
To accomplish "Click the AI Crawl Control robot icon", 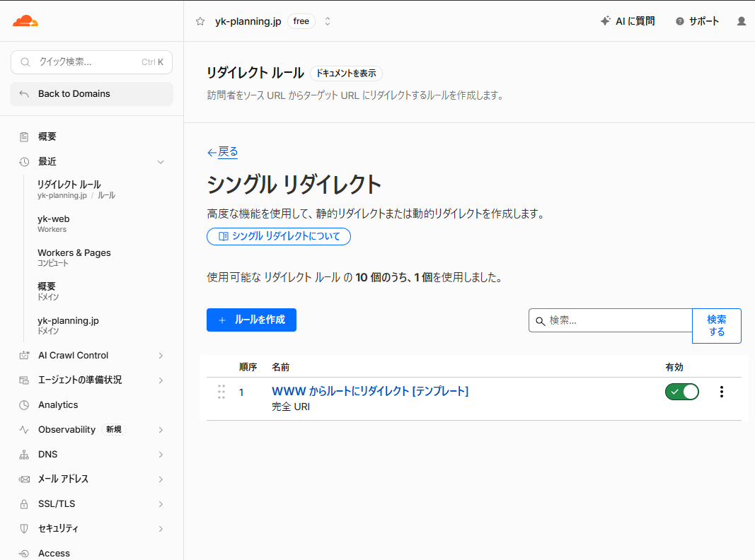I will pos(24,356).
